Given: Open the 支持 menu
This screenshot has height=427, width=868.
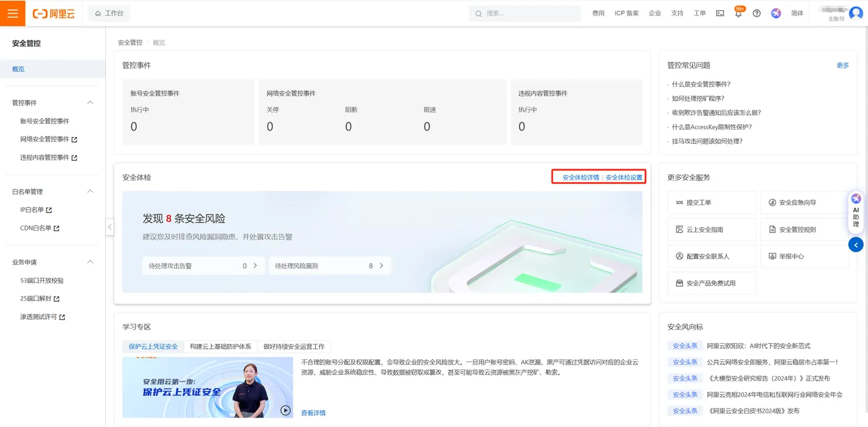Looking at the screenshot, I should tap(677, 13).
